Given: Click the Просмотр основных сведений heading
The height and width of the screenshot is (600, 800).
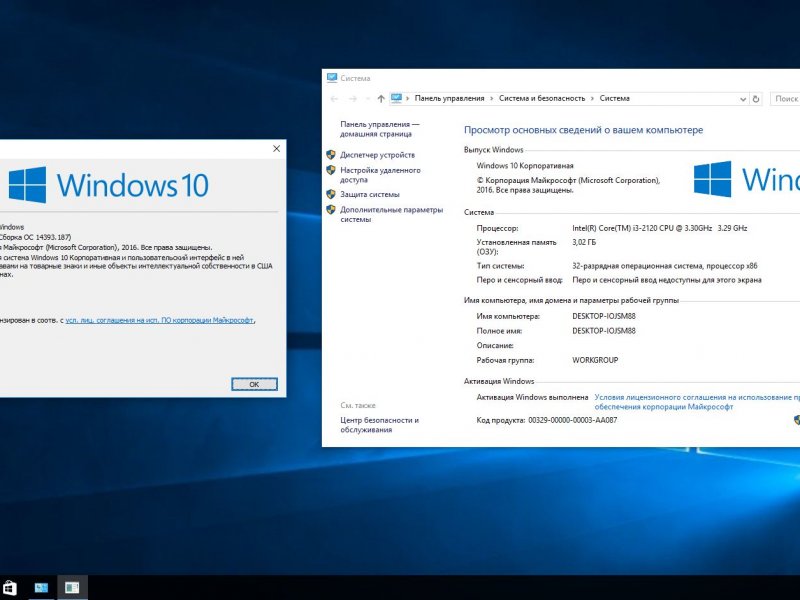Looking at the screenshot, I should pyautogui.click(x=583, y=130).
